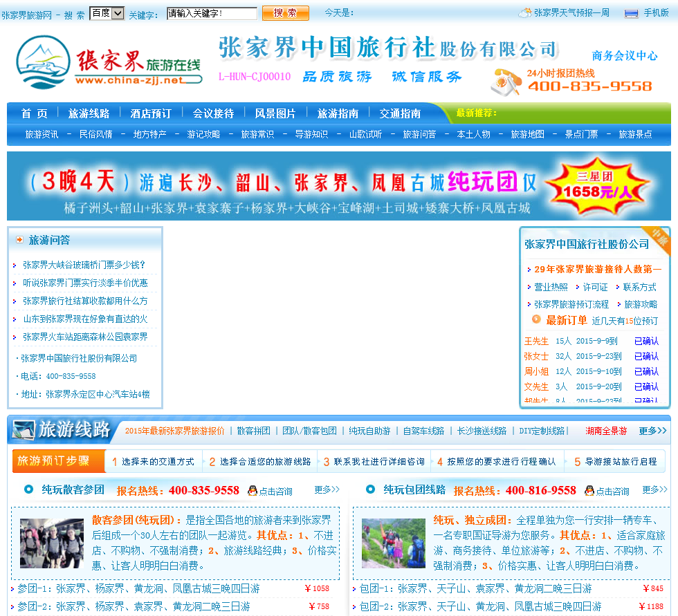This screenshot has width=678, height=616.
Task: Click the telephone hotline icon
Action: [506, 81]
